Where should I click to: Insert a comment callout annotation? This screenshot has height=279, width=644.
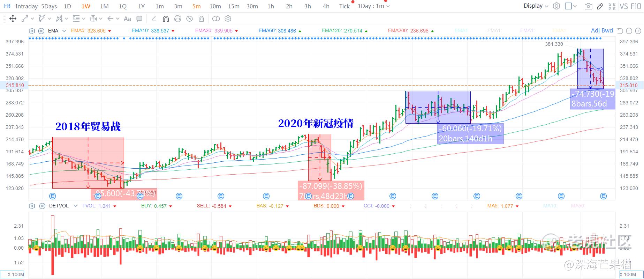click(x=139, y=19)
